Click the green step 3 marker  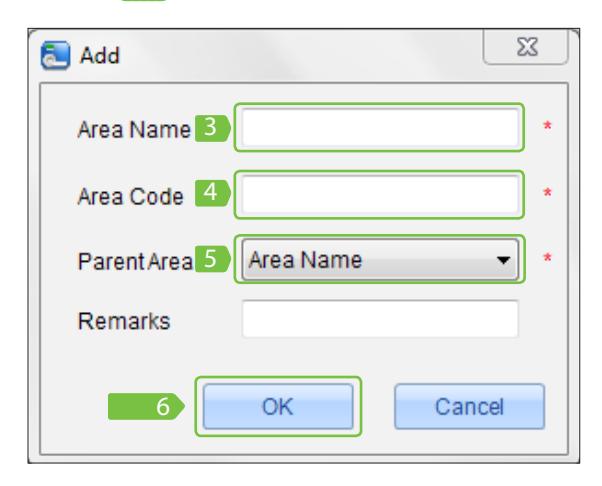coord(213,128)
